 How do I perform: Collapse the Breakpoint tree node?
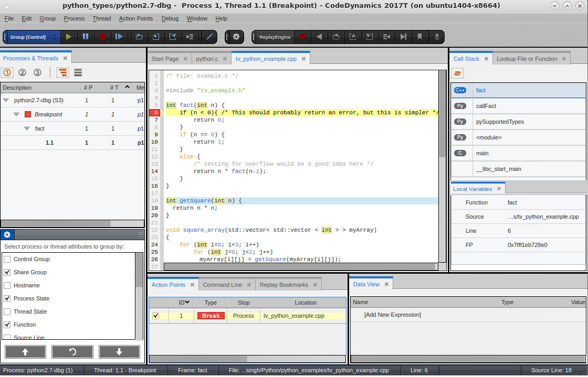tap(17, 114)
